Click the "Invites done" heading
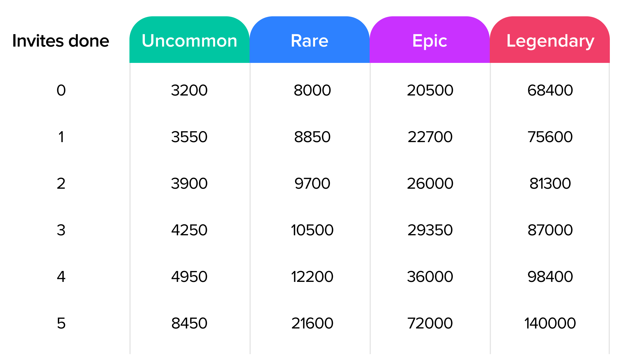 [61, 41]
